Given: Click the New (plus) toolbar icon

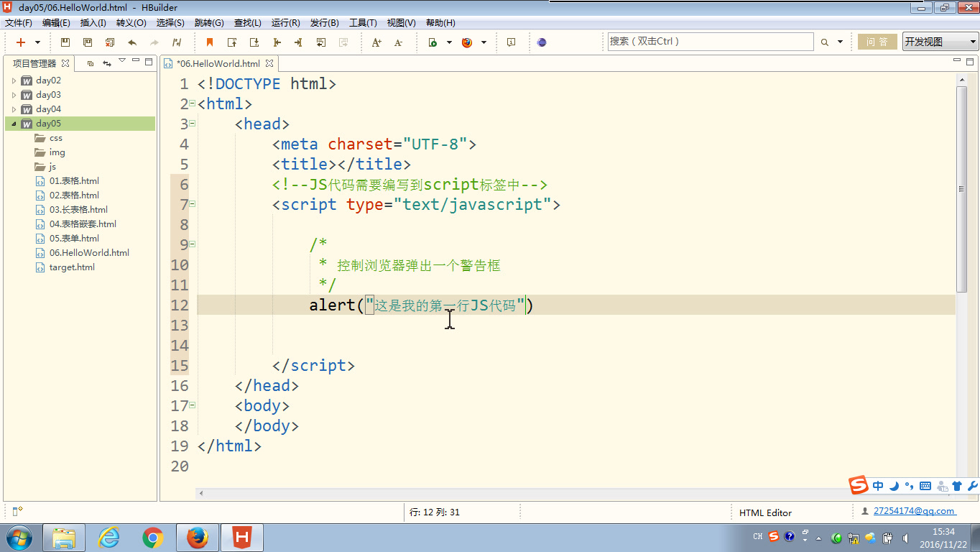Looking at the screenshot, I should (x=21, y=42).
